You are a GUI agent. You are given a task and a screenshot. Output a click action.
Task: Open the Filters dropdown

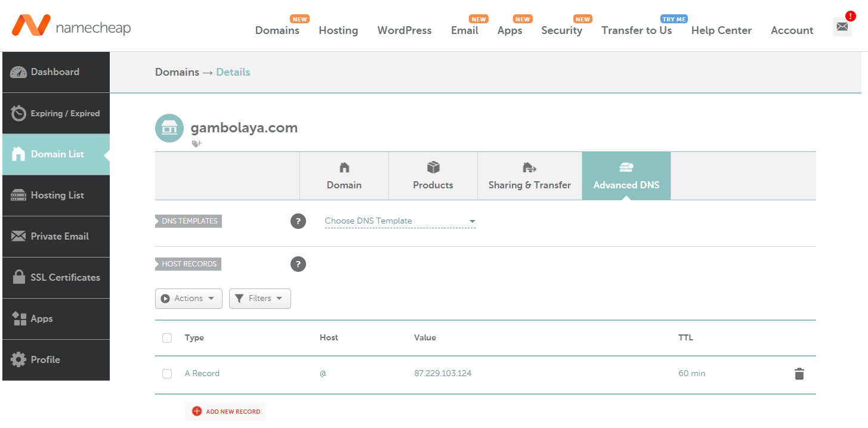click(260, 299)
